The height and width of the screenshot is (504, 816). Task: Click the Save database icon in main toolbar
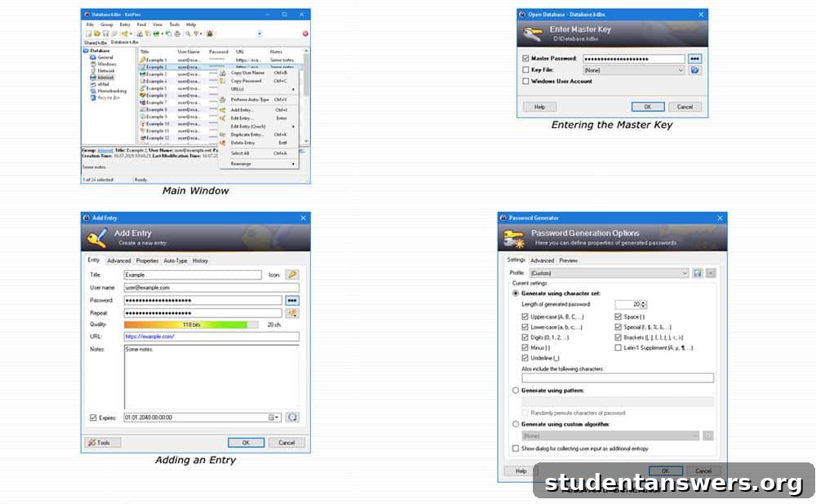pos(105,33)
